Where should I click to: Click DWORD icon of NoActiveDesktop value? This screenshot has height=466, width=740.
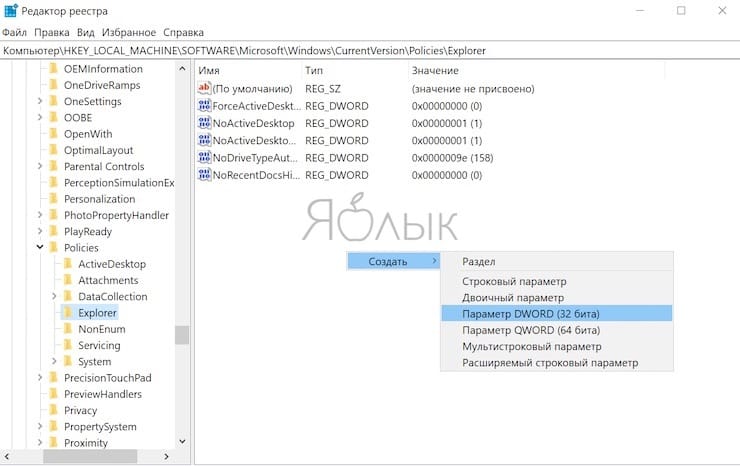pyautogui.click(x=204, y=123)
